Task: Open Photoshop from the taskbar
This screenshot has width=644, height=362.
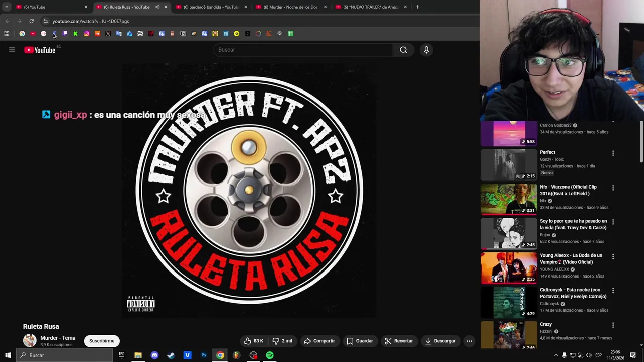Action: tap(204, 355)
